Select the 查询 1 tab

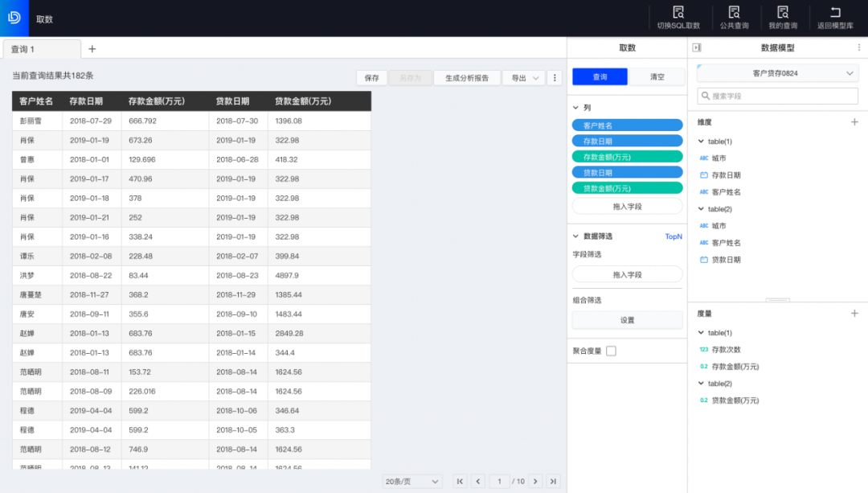pos(40,49)
